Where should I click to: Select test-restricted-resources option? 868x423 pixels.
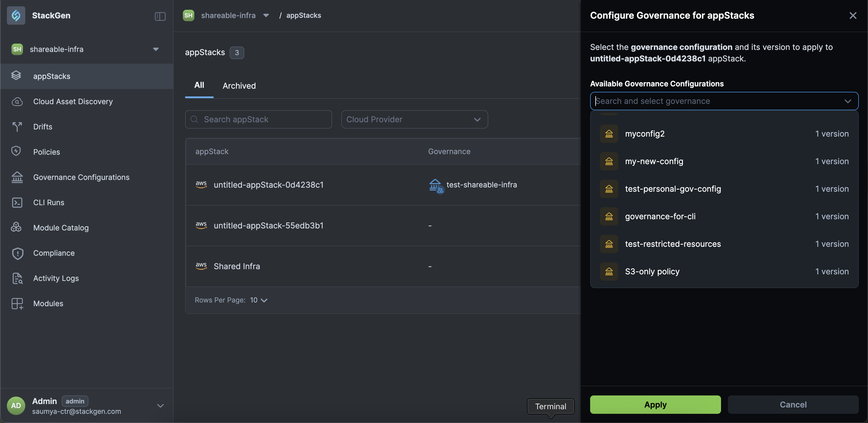click(724, 244)
